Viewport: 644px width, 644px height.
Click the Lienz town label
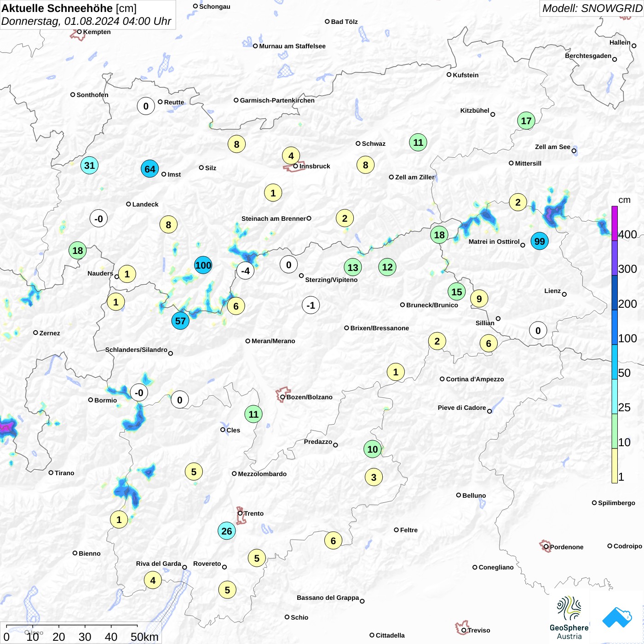552,291
